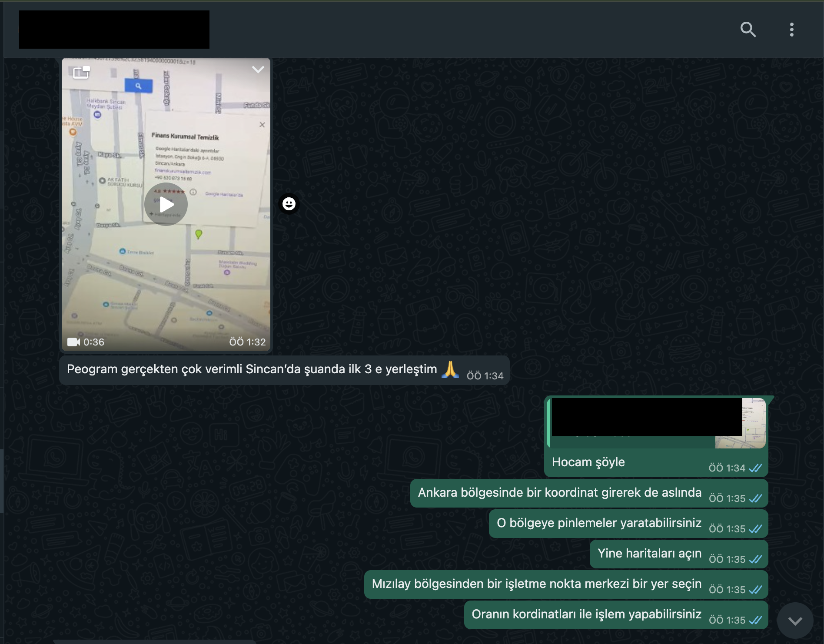Click read ticks on 'O bölgeye pinlemeler' message
The image size is (824, 644).
pos(755,529)
